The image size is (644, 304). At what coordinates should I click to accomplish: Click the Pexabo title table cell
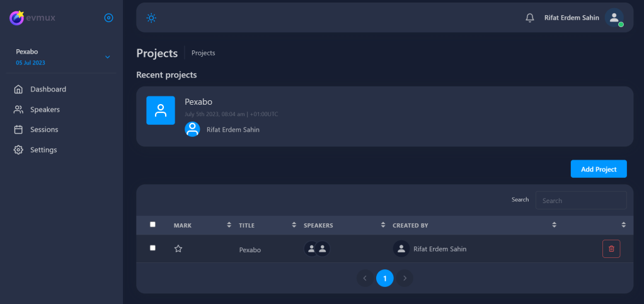(x=250, y=250)
